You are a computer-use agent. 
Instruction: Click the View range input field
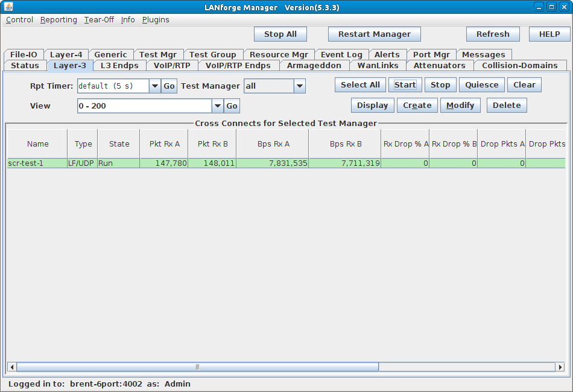145,106
